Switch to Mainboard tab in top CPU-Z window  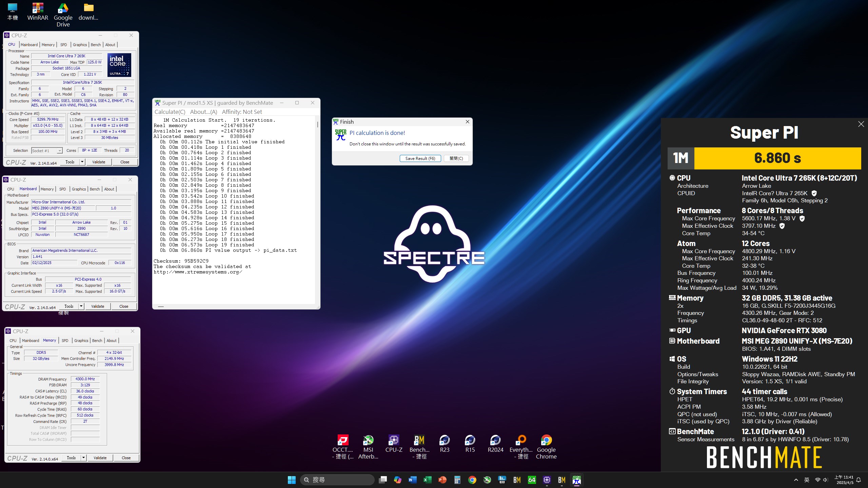[x=29, y=45]
